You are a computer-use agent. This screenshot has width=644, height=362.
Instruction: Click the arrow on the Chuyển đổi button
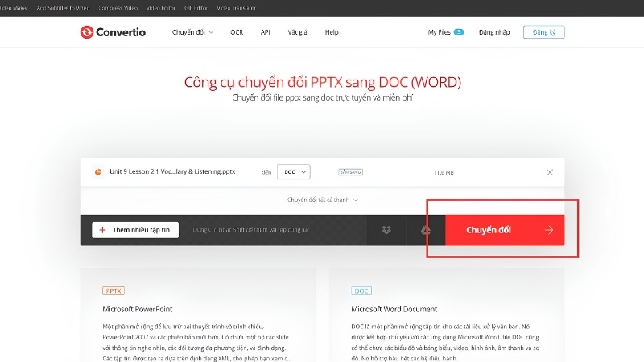[x=549, y=230]
